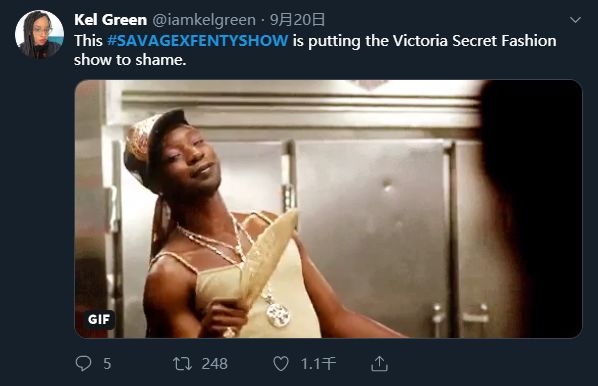The height and width of the screenshot is (386, 598).
Task: Click the dark shadowed right edge of GIF
Action: tap(534, 209)
